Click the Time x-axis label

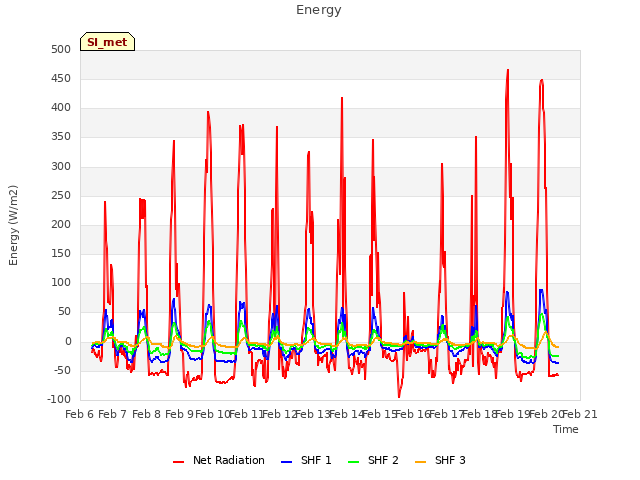pos(566,429)
